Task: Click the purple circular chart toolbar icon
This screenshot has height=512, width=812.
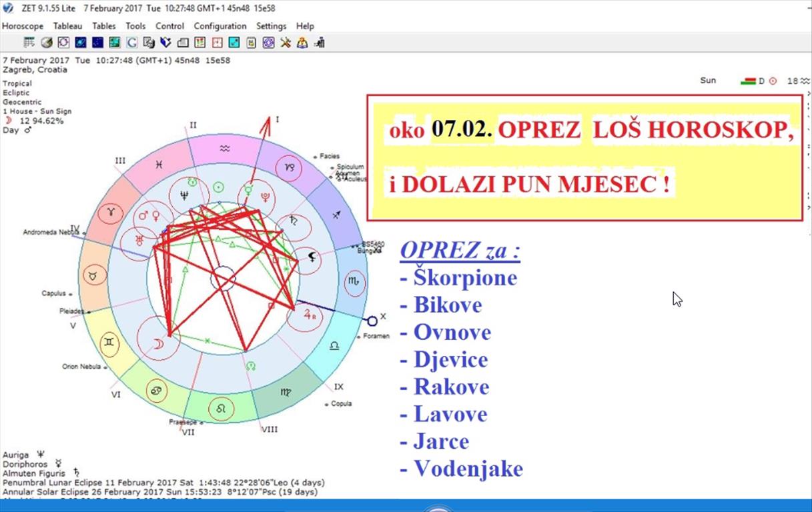Action: (x=63, y=43)
